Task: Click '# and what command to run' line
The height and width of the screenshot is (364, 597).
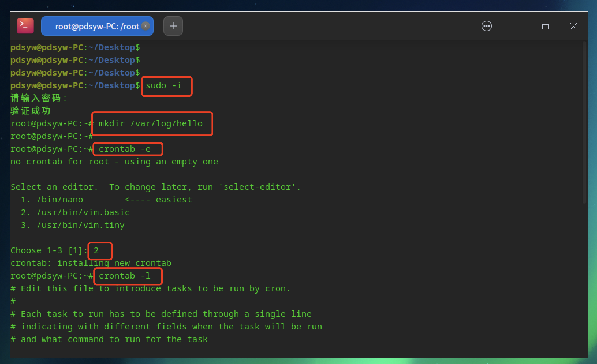Action: point(109,339)
